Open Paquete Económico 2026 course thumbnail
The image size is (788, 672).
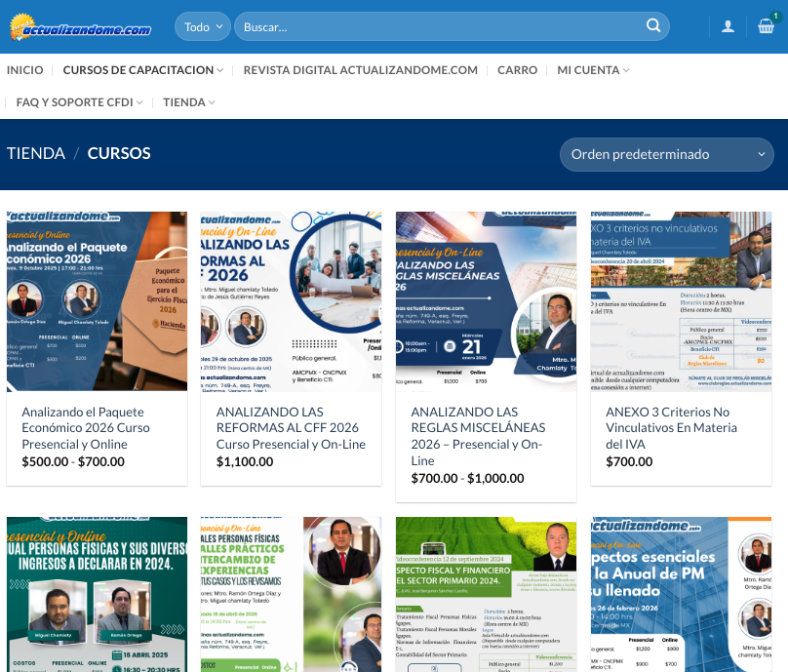tap(97, 301)
